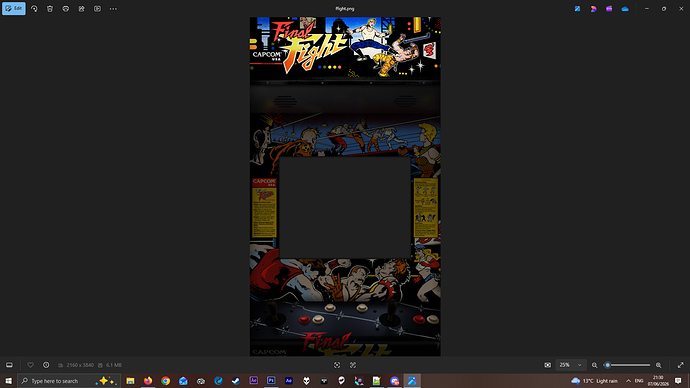Open Steam from the taskbar

tap(236, 381)
